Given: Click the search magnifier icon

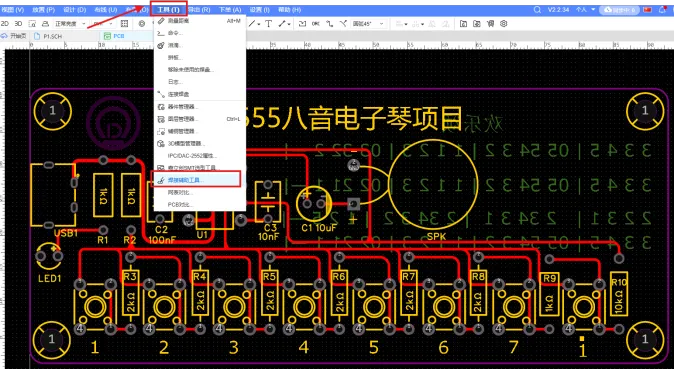Looking at the screenshot, I should coord(537,9).
